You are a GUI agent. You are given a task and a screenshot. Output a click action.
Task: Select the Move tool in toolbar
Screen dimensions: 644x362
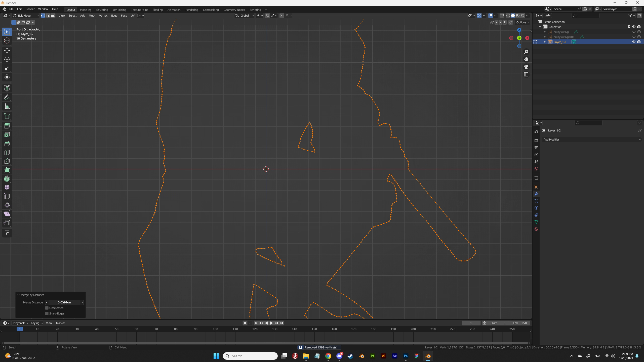[7, 51]
